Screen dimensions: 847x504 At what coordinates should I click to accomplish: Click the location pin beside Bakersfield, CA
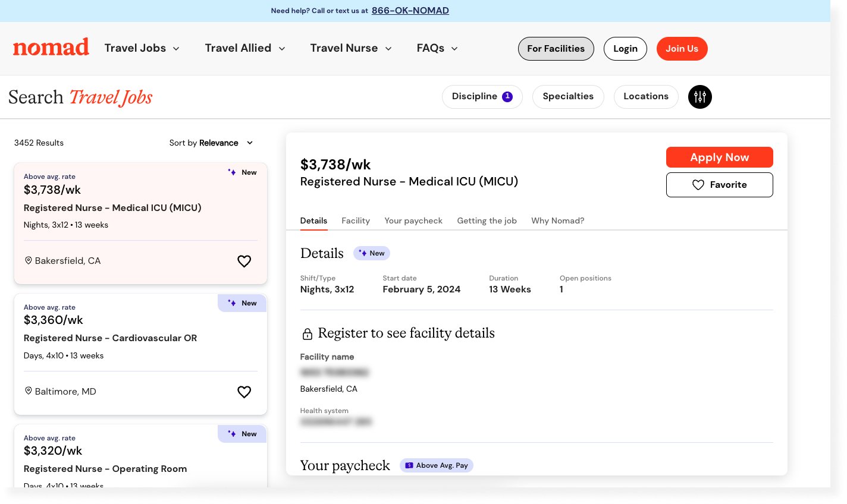pos(28,260)
